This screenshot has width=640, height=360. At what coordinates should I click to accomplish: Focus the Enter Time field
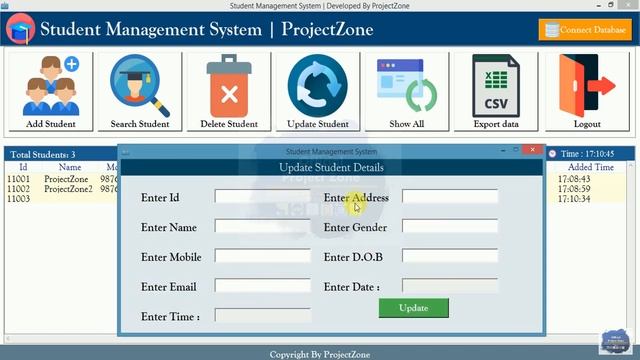click(262, 316)
